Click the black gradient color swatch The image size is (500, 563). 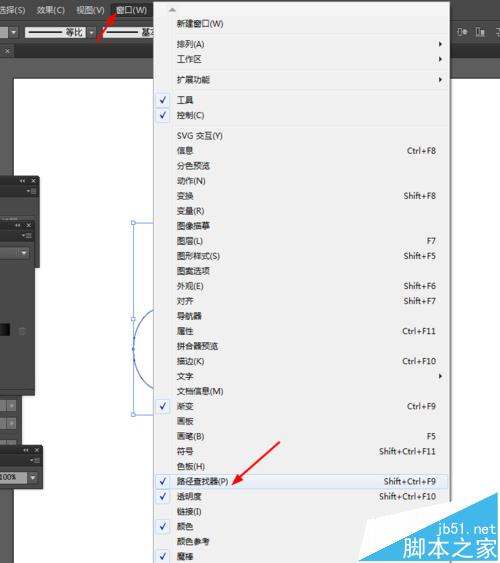5,330
